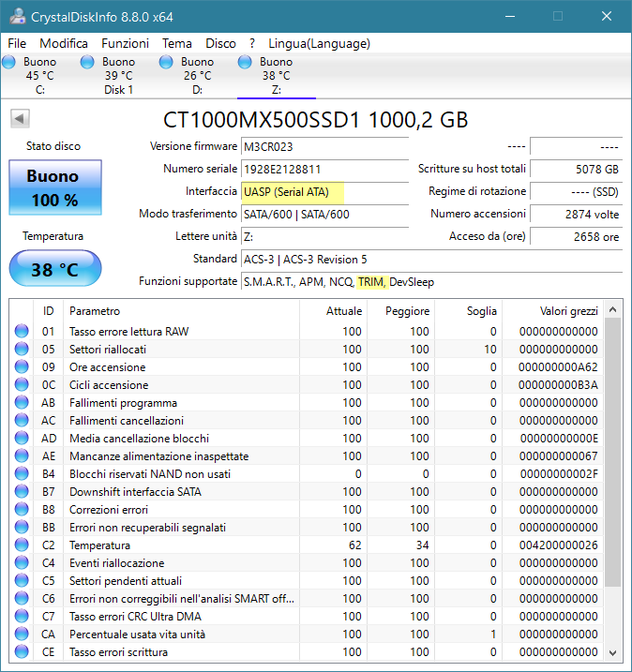Click the power-on count 2874 volte

pos(576,215)
